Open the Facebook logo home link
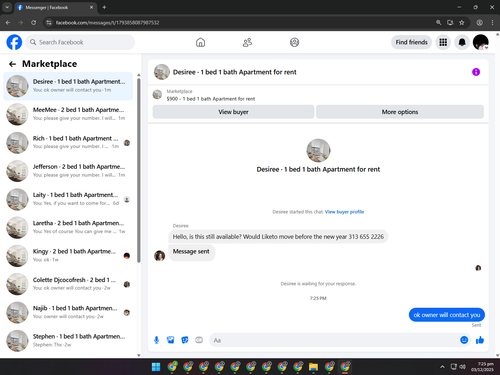Viewport: 500px width, 375px height. coord(14,42)
